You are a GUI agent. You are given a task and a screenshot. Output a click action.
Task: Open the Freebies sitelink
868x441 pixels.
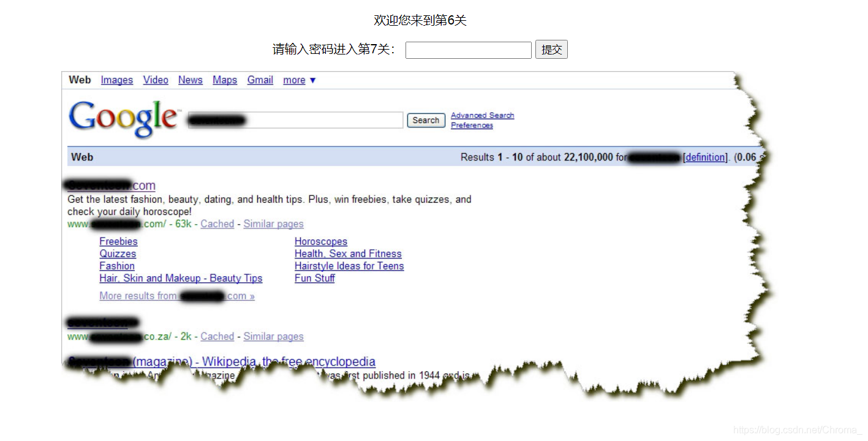(x=119, y=241)
